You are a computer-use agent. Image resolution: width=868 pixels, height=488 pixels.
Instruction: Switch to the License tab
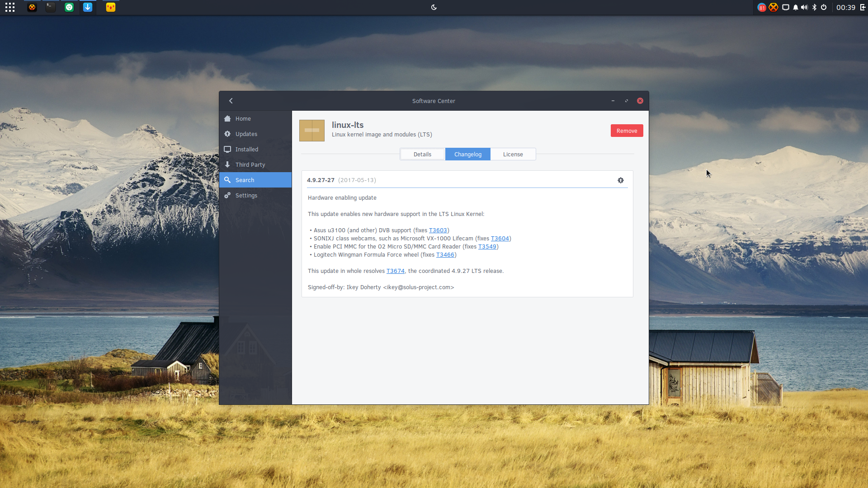[x=513, y=154]
